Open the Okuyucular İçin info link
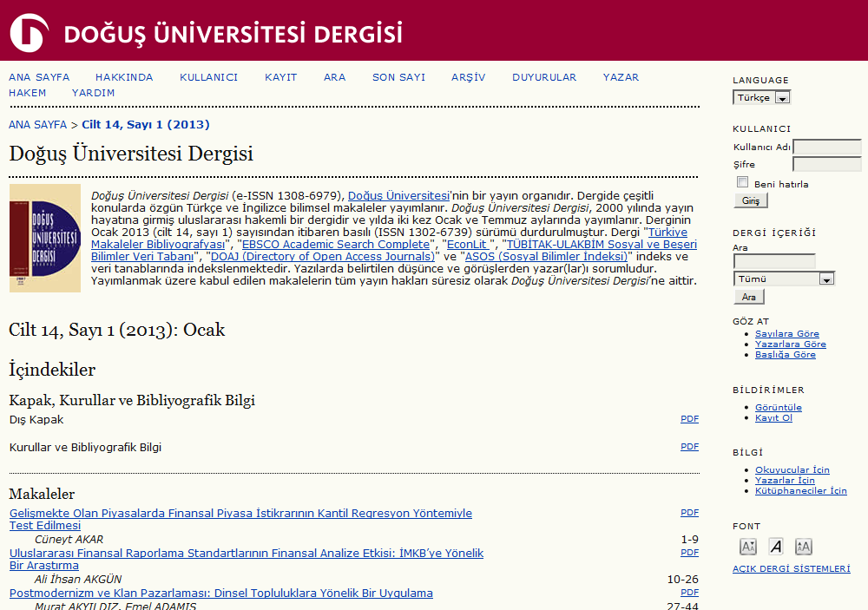 coord(792,470)
